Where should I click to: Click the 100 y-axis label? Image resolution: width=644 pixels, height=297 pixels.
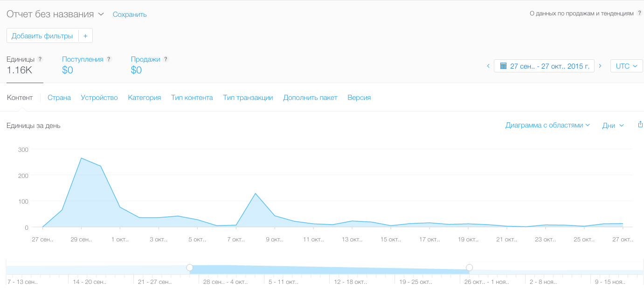point(23,202)
